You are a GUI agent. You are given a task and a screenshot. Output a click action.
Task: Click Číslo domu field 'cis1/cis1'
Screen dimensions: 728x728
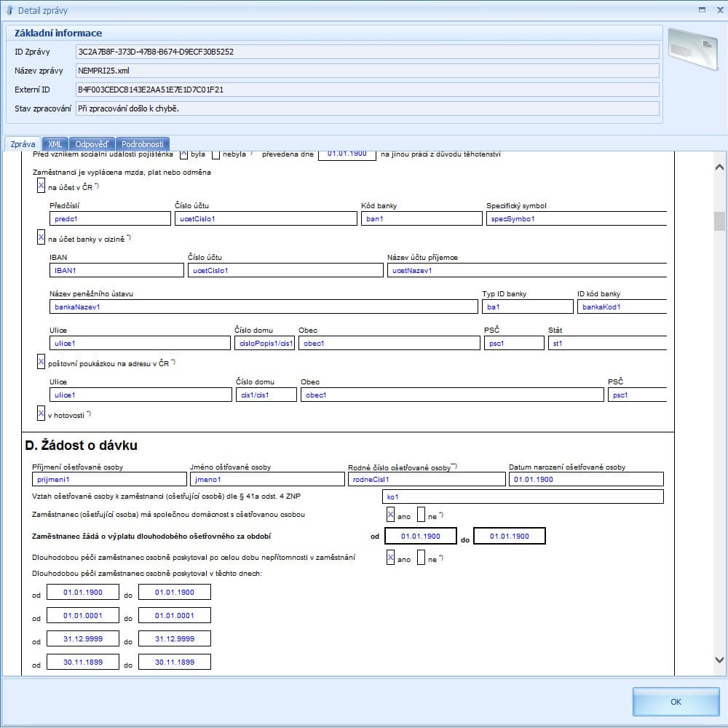coord(266,395)
